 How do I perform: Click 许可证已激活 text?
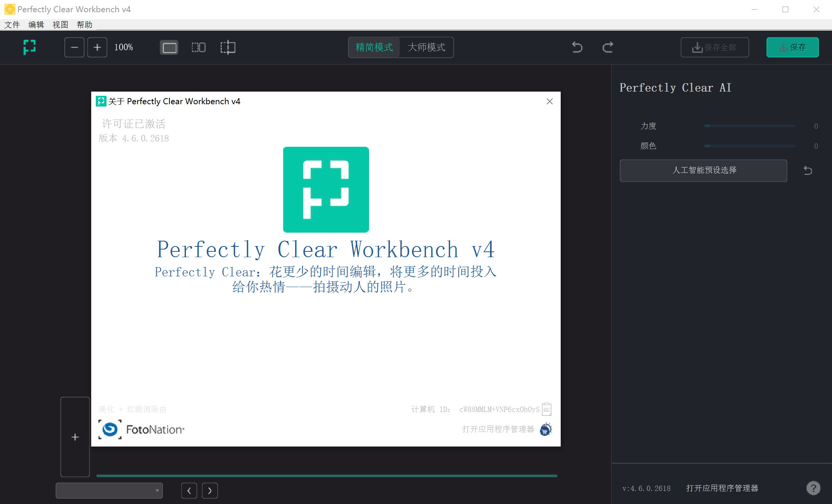coord(134,124)
